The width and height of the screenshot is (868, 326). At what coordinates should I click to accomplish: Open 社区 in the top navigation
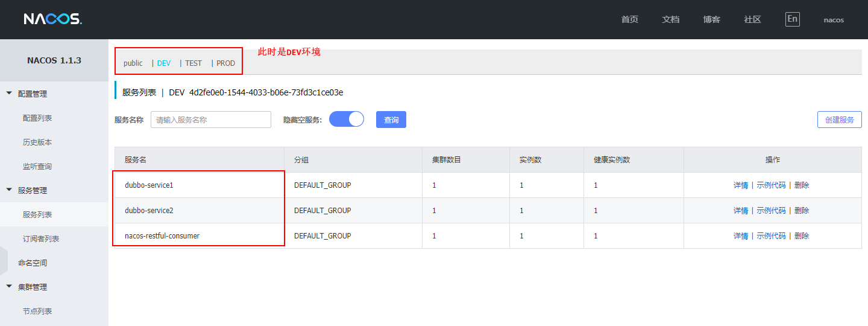pos(752,19)
